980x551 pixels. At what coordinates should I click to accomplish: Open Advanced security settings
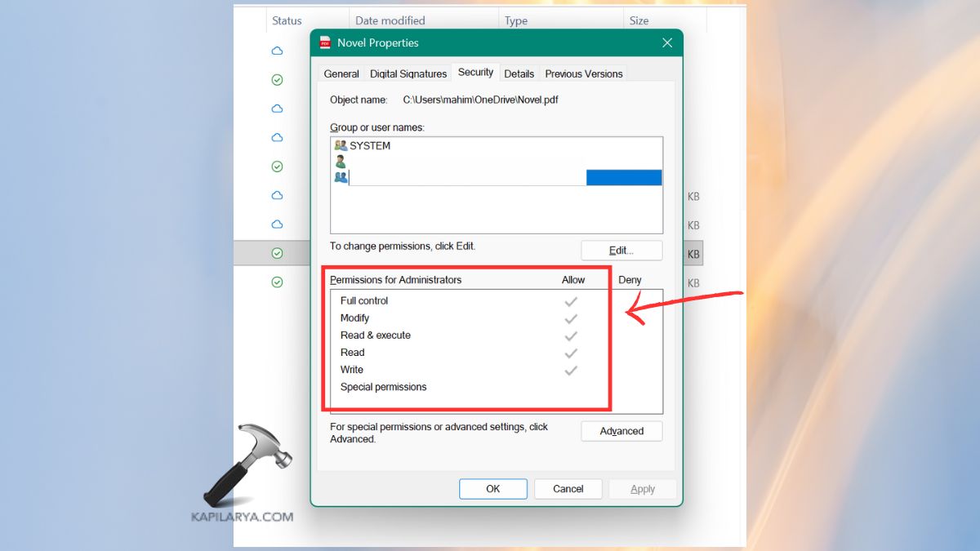(621, 431)
